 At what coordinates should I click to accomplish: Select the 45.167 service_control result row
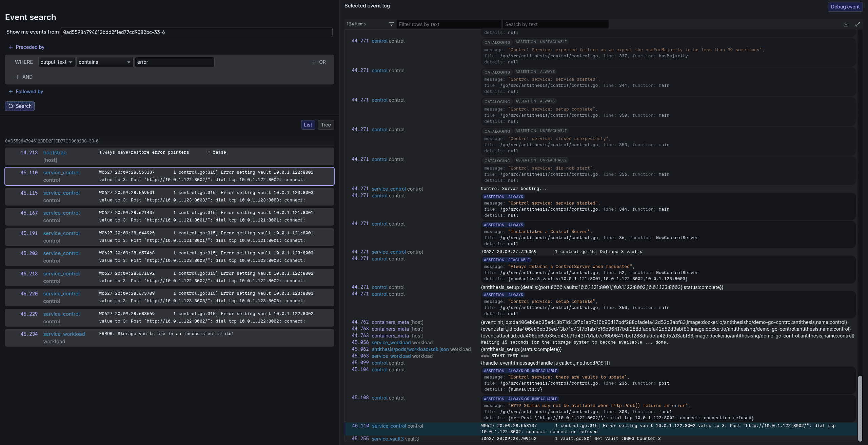coord(170,217)
